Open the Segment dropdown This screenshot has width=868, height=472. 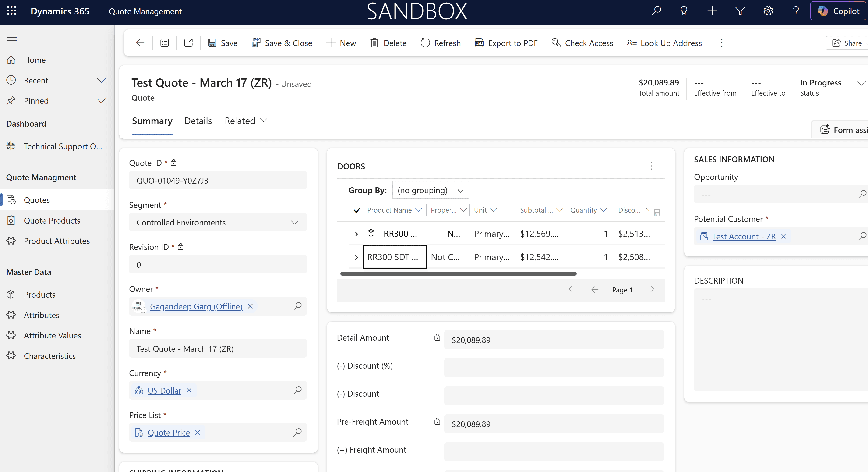click(218, 222)
